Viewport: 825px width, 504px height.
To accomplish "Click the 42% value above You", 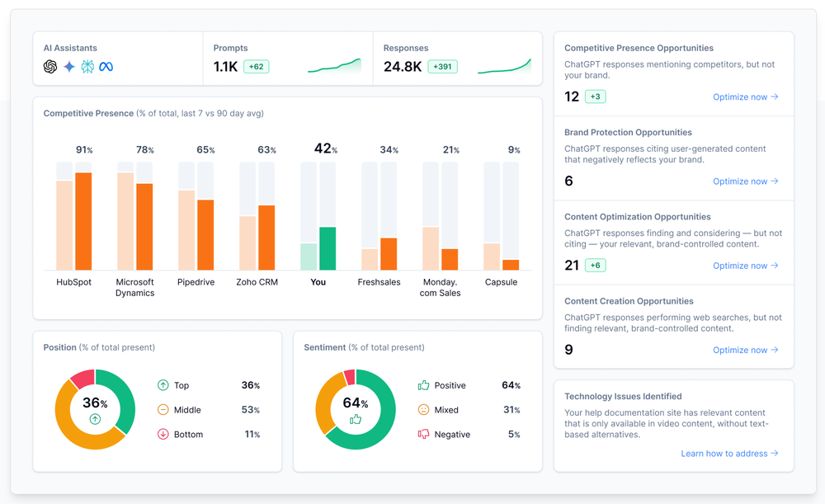I will point(326,148).
